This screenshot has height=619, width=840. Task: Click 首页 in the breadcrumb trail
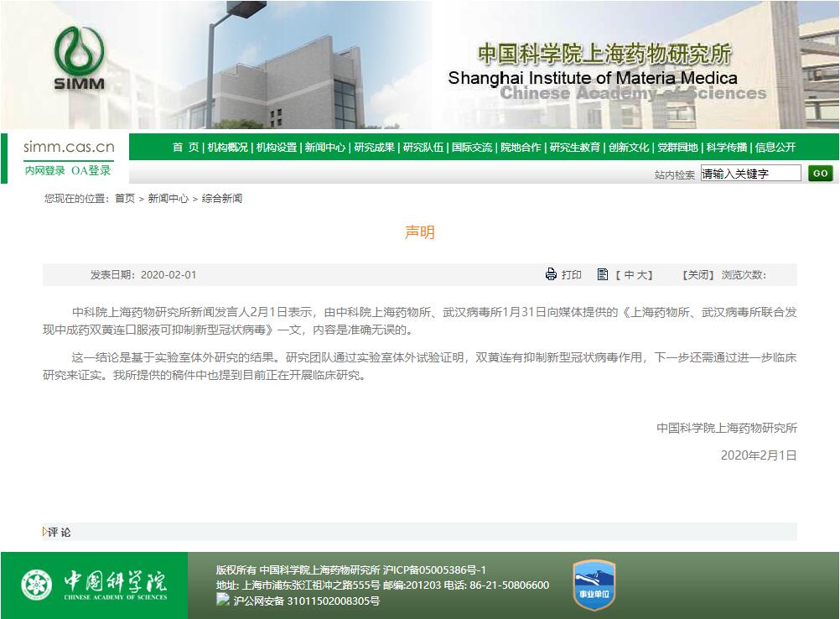point(125,198)
